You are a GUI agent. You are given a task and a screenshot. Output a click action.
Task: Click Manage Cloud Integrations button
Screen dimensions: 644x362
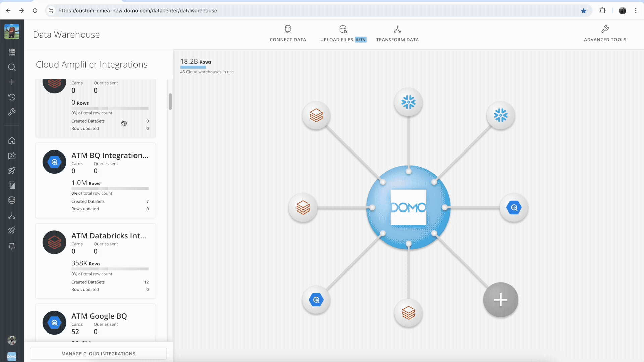click(98, 354)
